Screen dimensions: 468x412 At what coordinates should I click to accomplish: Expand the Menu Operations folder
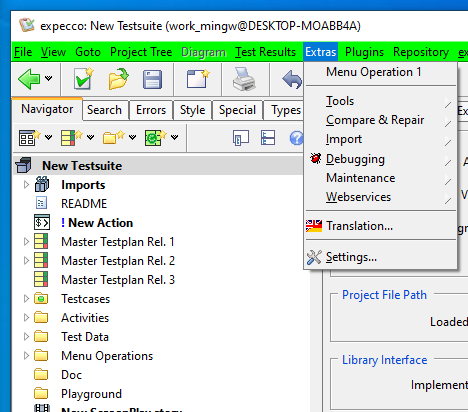pyautogui.click(x=26, y=356)
